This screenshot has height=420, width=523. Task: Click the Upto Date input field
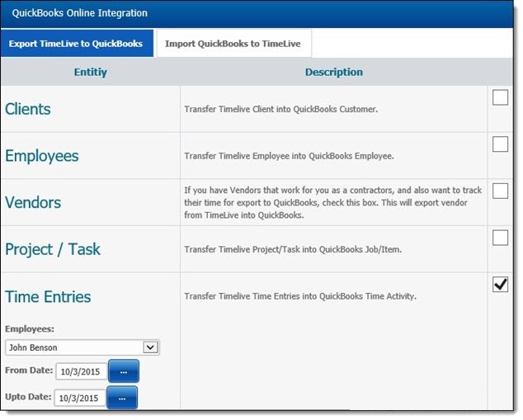(80, 398)
